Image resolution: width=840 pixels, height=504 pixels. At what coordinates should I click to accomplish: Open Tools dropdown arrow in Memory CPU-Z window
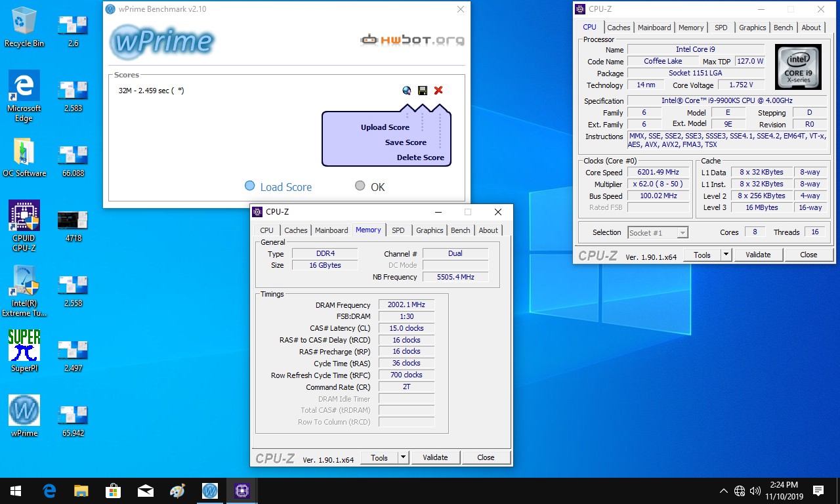[403, 457]
